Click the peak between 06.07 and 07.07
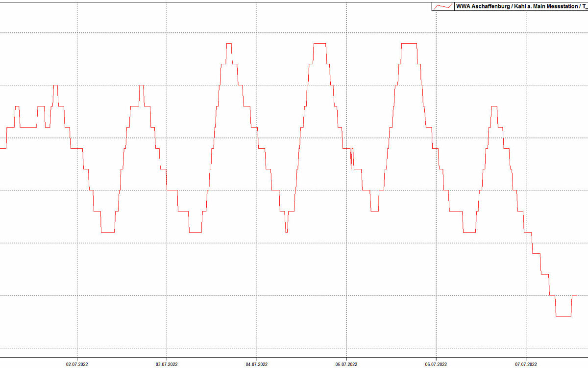 [494, 106]
